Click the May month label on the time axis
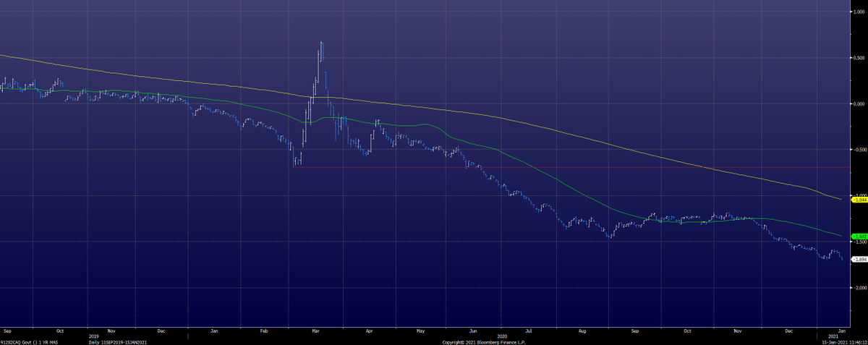The width and height of the screenshot is (868, 345). point(420,331)
